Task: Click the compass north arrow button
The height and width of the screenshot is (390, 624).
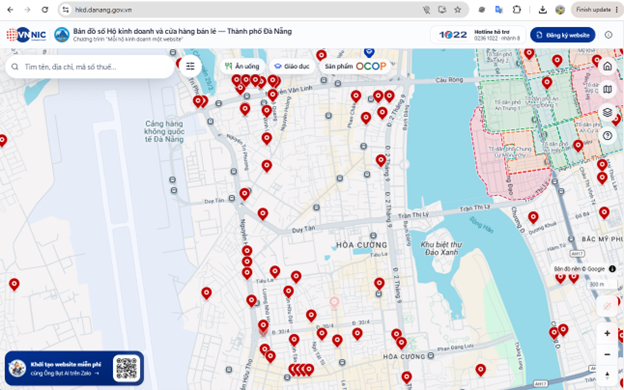Action: click(x=607, y=375)
